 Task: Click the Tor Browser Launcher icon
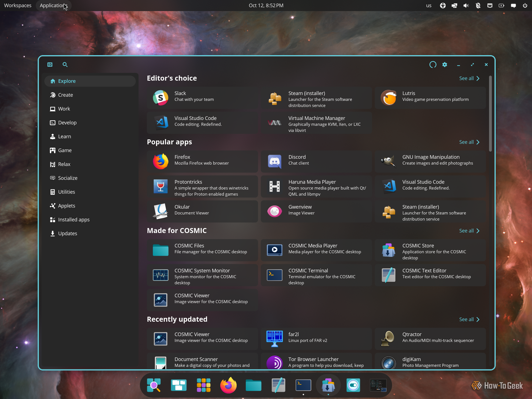(x=275, y=362)
